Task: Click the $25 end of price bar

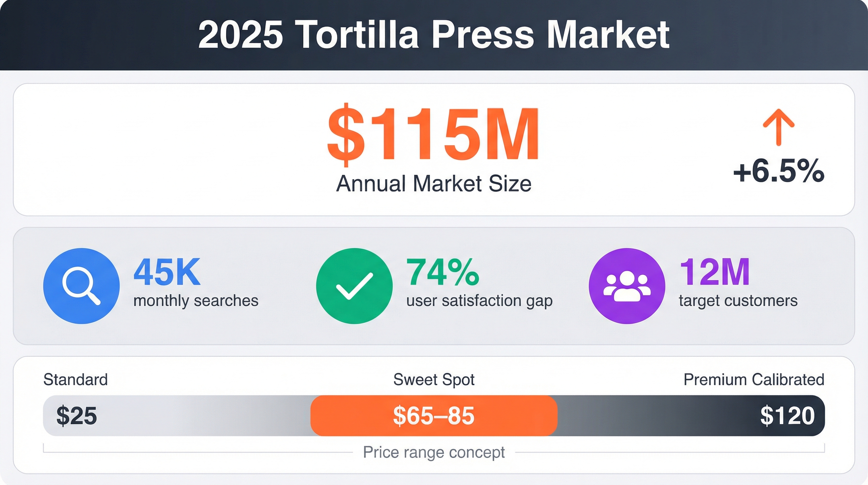Action: (x=77, y=416)
